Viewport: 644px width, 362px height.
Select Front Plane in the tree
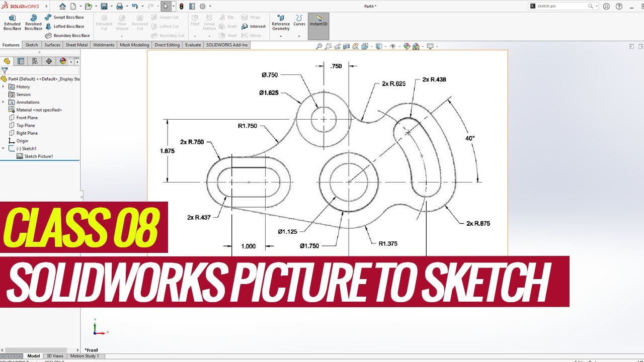[x=23, y=118]
